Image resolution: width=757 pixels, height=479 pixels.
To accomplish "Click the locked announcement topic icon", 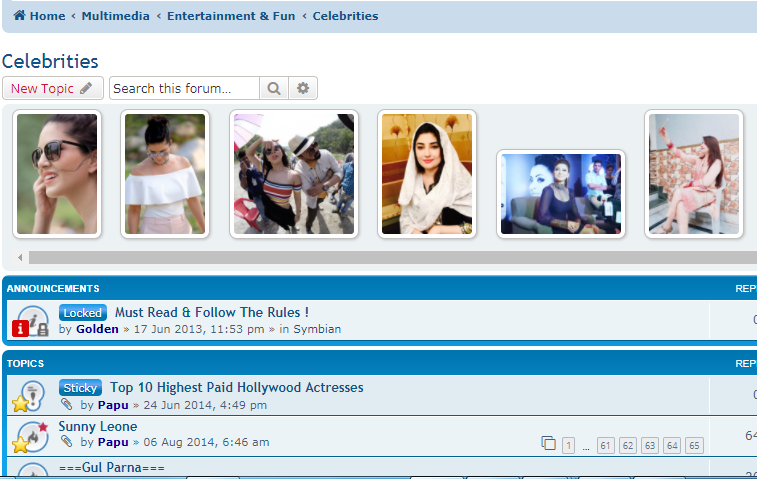I will click(31, 321).
